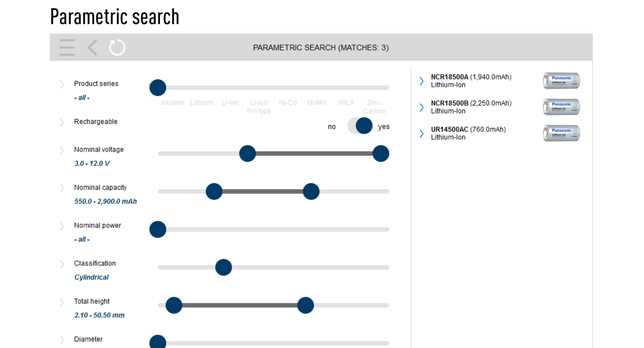Click arrow beside UR14500AC result

pyautogui.click(x=422, y=133)
